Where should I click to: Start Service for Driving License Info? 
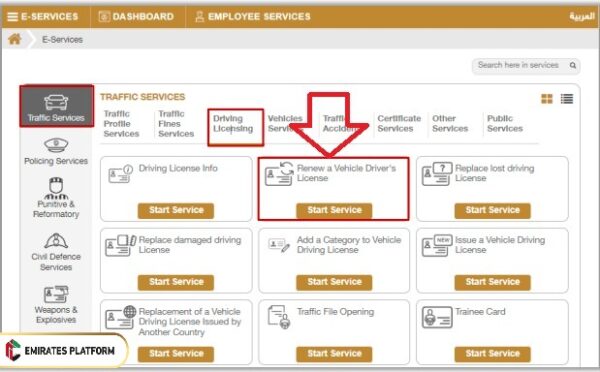pos(176,210)
